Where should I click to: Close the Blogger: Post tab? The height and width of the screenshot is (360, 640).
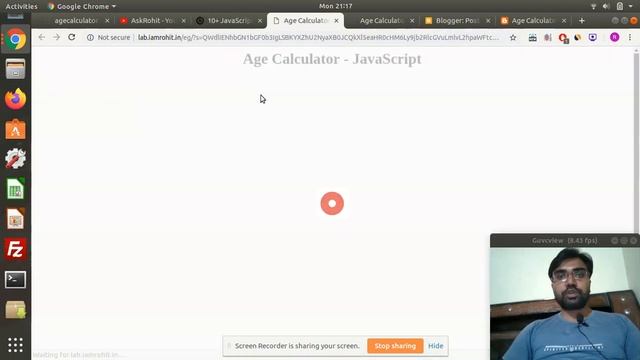(x=488, y=20)
